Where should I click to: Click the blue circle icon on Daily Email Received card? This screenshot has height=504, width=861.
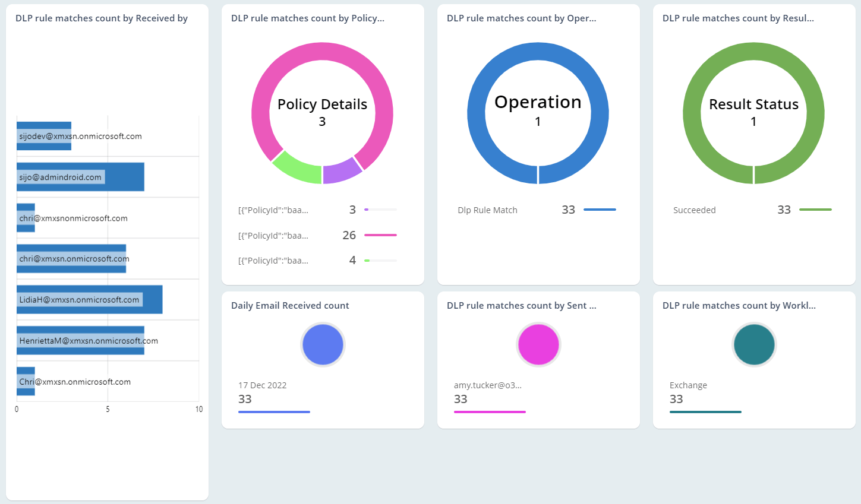click(x=323, y=344)
